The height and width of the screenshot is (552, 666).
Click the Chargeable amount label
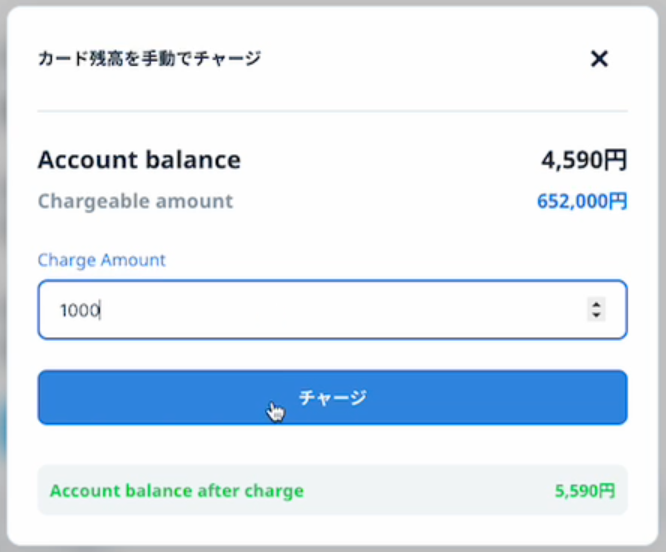(x=135, y=201)
